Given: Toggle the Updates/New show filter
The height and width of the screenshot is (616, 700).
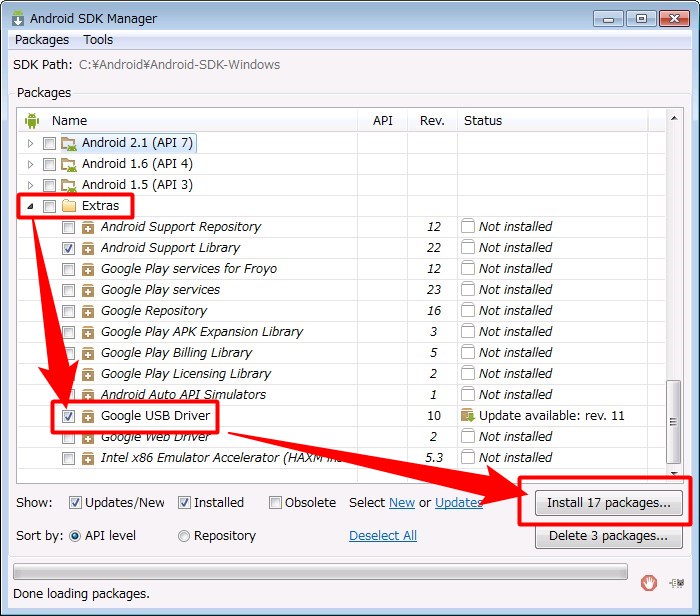Looking at the screenshot, I should pyautogui.click(x=75, y=503).
